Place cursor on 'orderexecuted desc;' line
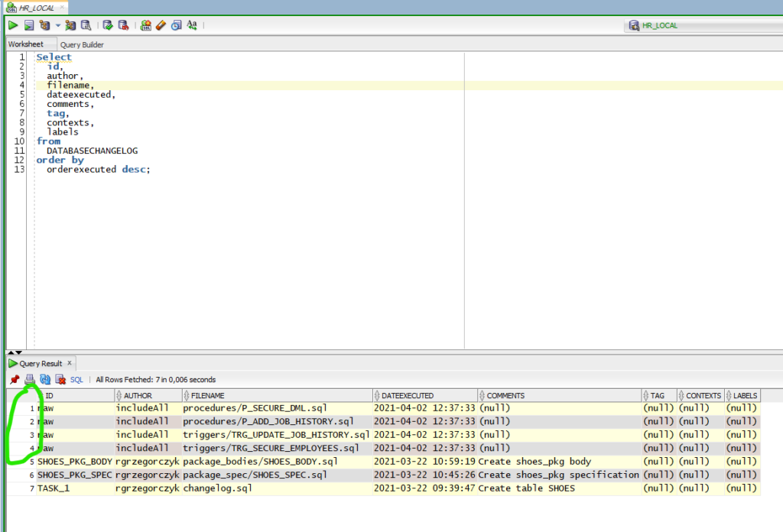This screenshot has height=532, width=783. pyautogui.click(x=99, y=170)
